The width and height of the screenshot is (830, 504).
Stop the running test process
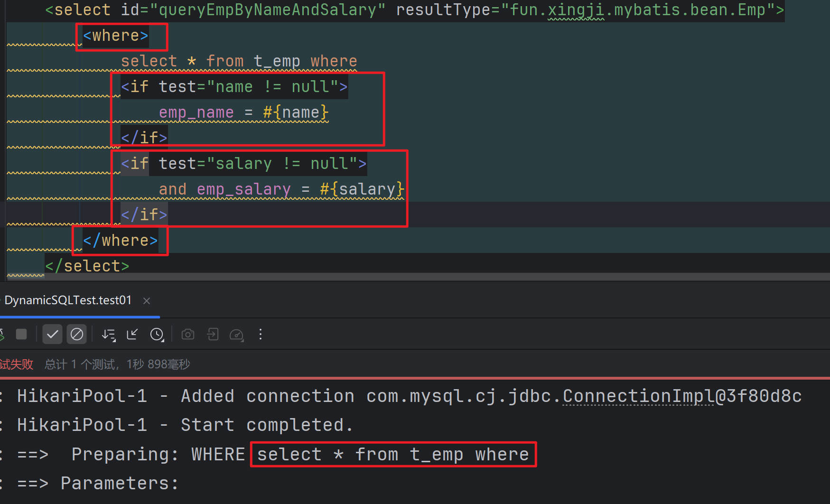(21, 334)
